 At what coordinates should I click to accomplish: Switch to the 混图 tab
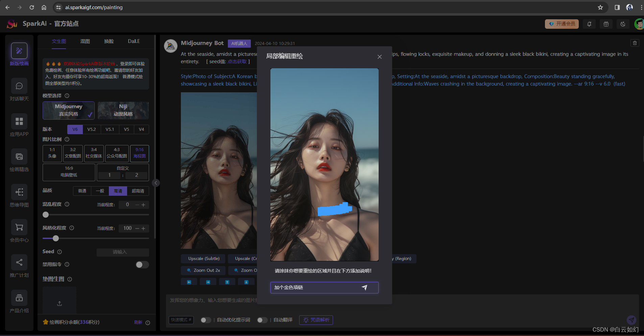[85, 41]
